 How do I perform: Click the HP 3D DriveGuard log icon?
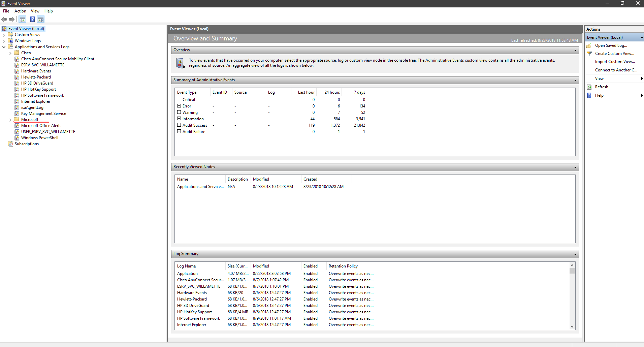pyautogui.click(x=17, y=83)
